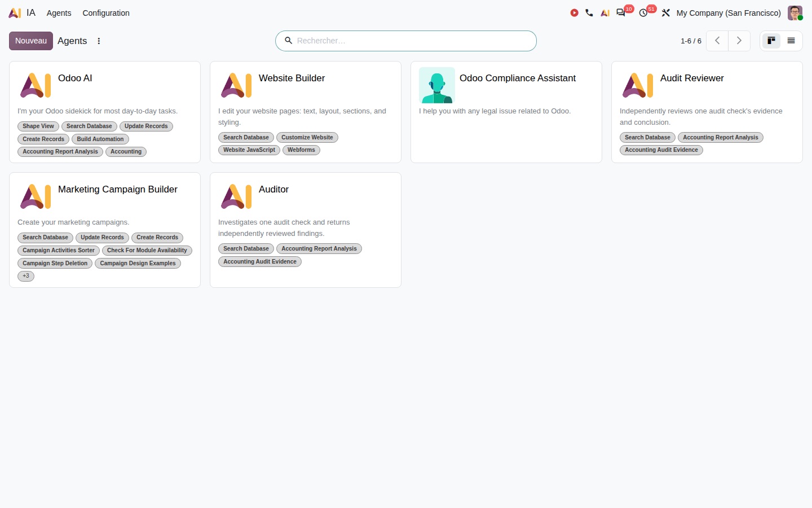
Task: Open company switcher My Company (San Francisco)
Action: 729,13
